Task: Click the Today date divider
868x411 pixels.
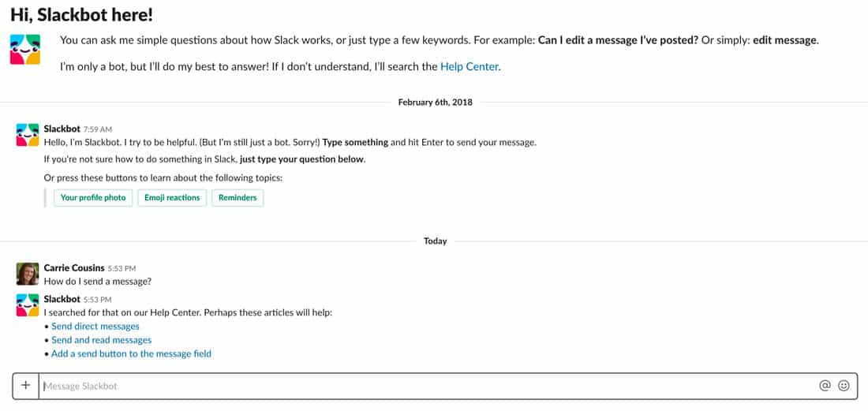Action: [435, 241]
